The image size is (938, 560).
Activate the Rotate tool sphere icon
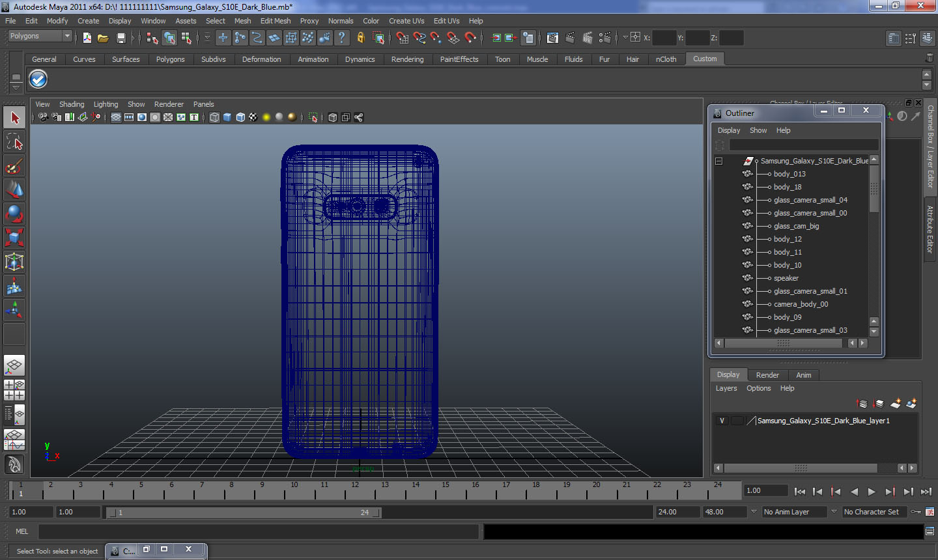tap(14, 214)
